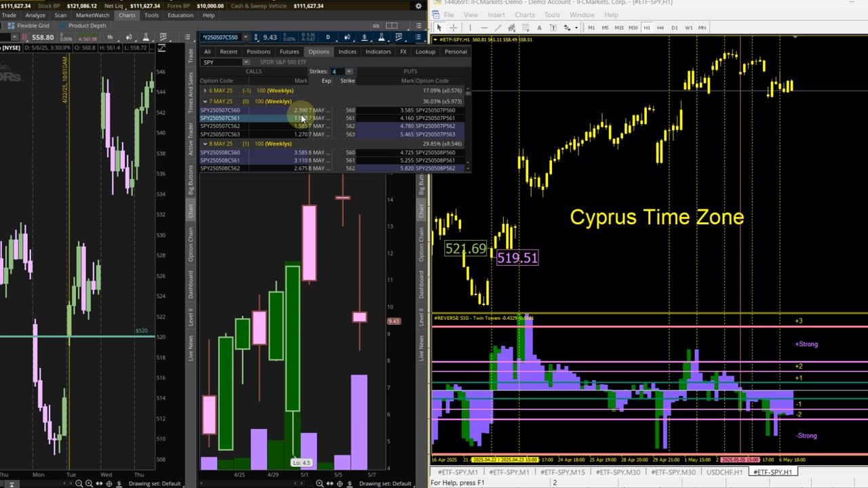This screenshot has height=488, width=868.
Task: Switch MT4 chart to M30 timeframe button
Action: point(633,28)
